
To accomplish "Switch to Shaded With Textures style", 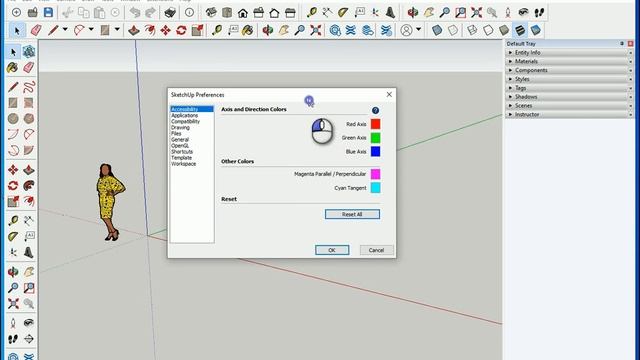I will click(x=520, y=30).
